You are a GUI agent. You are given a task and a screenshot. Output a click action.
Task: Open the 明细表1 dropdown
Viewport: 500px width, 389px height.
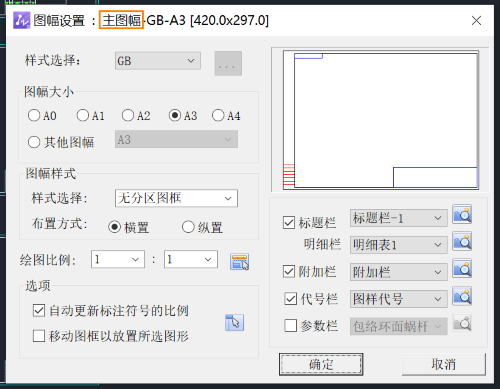399,245
